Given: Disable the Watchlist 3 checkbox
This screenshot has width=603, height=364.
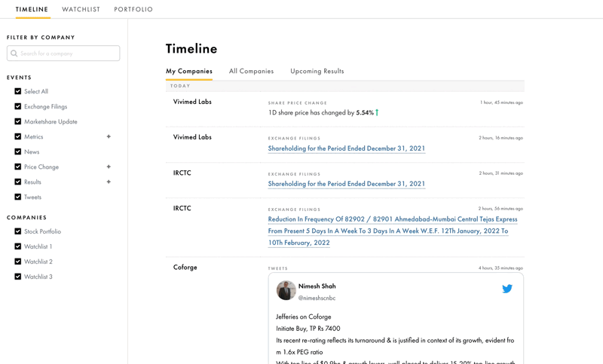Looking at the screenshot, I should (x=17, y=277).
